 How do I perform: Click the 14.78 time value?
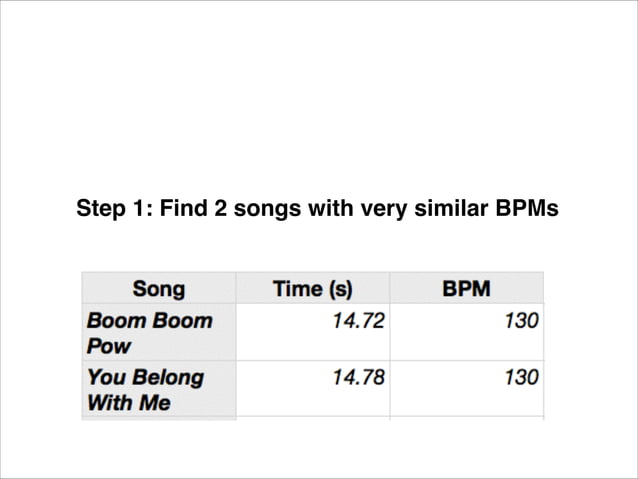point(359,377)
